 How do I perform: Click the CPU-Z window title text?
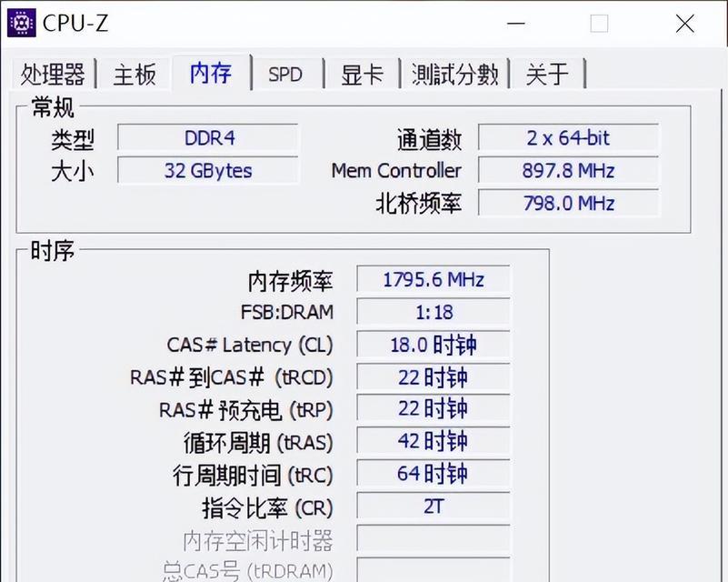click(x=75, y=23)
